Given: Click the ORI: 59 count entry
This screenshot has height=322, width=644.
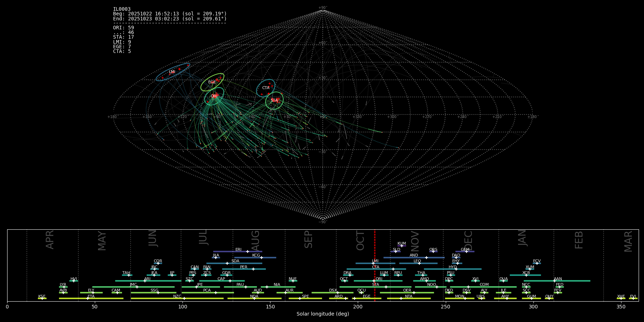Looking at the screenshot, I should 123,28.
